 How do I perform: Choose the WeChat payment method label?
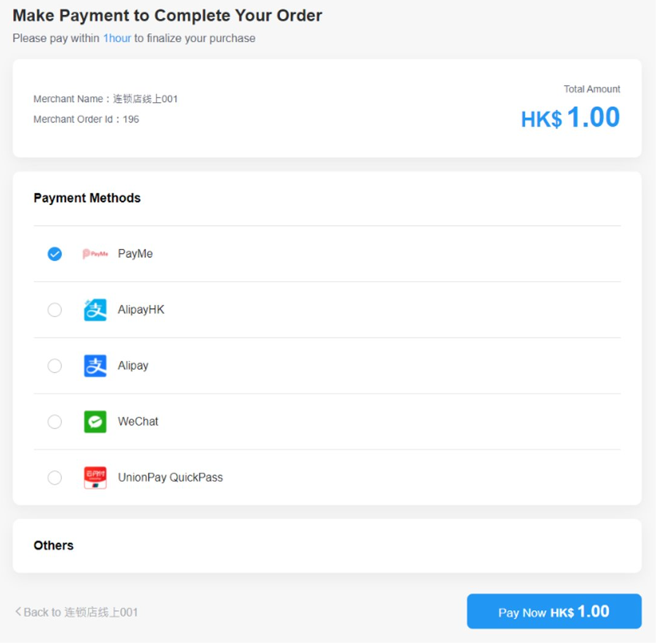coord(138,422)
